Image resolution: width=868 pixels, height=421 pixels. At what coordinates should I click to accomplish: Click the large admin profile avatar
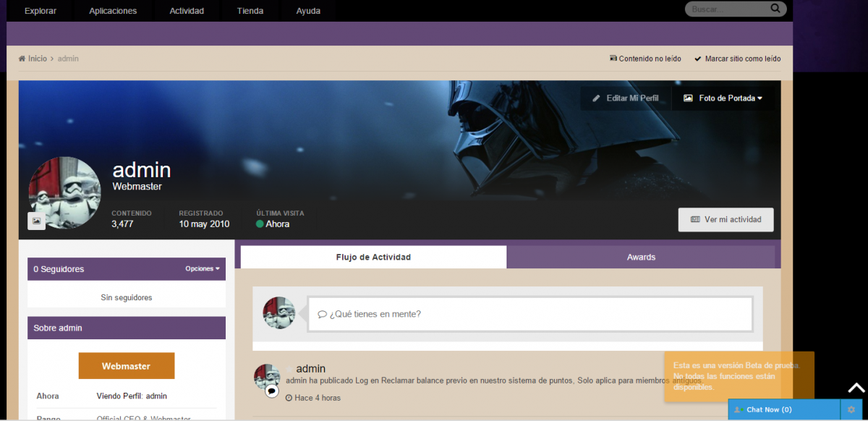64,192
